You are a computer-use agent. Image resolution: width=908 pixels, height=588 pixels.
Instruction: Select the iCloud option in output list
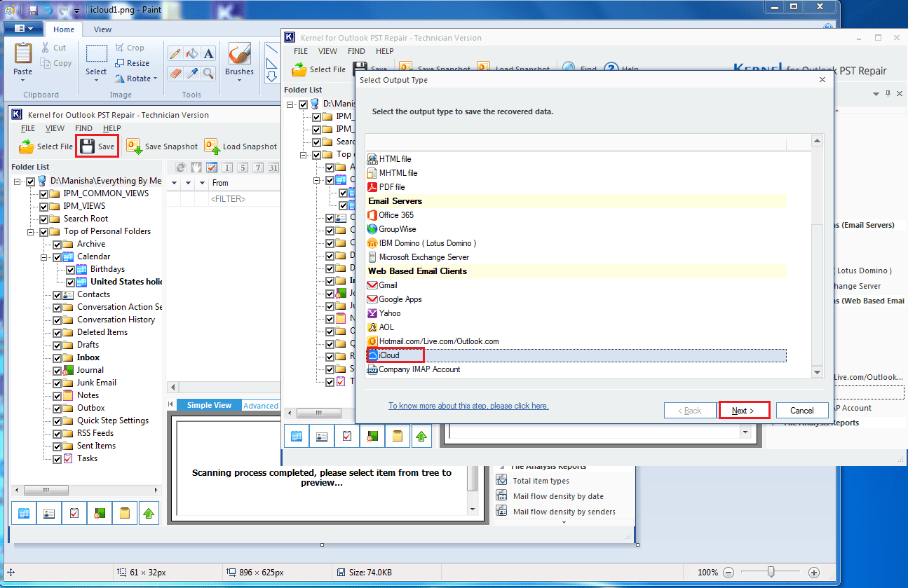click(x=576, y=355)
